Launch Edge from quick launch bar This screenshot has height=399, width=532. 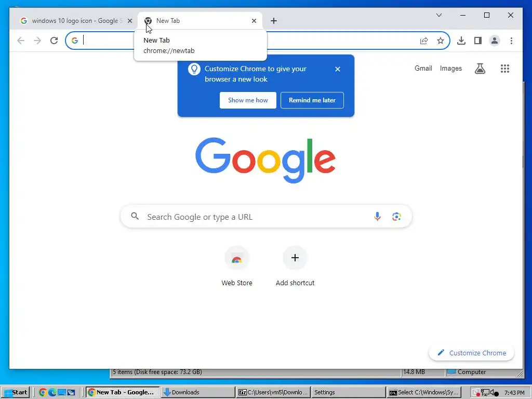click(x=52, y=393)
